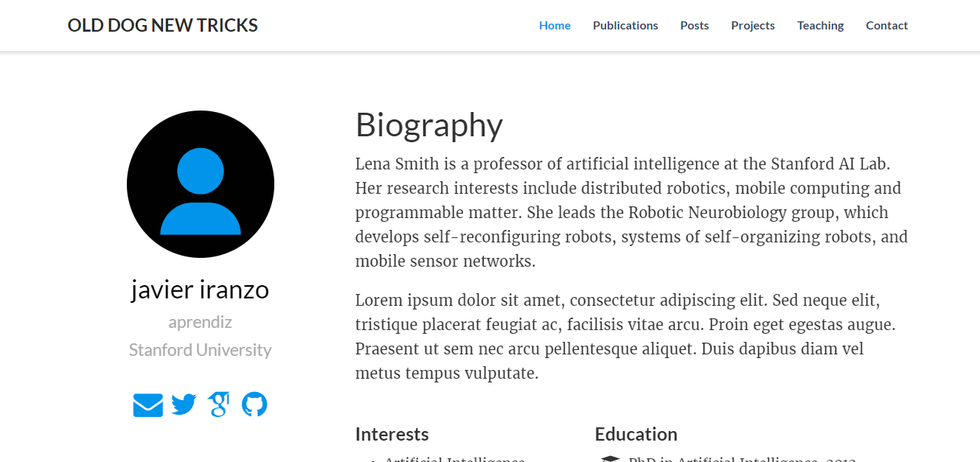Click the OLD DOG NEW TRICKS site title

pos(163,26)
